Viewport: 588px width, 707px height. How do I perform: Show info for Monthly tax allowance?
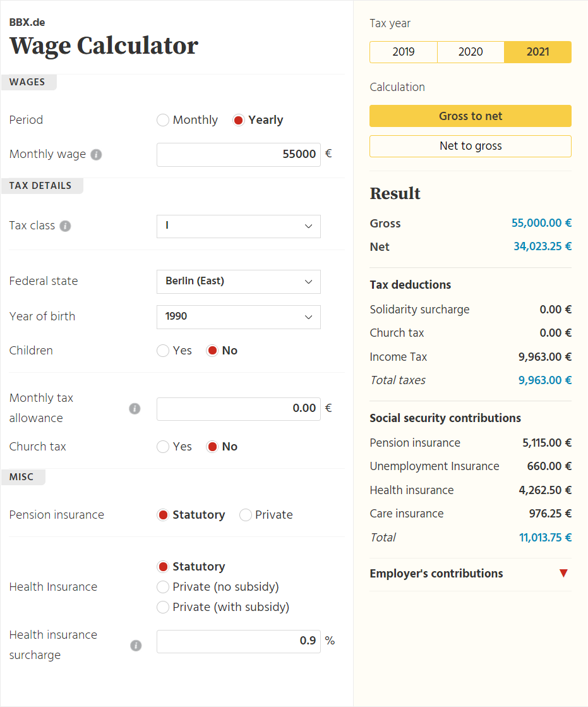coord(135,409)
